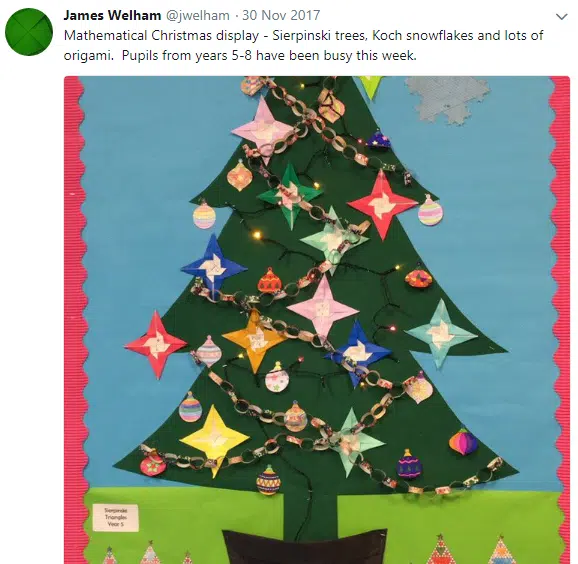Screen dimensions: 578x564
Task: Click the pink origami star near the tree top
Action: [263, 129]
